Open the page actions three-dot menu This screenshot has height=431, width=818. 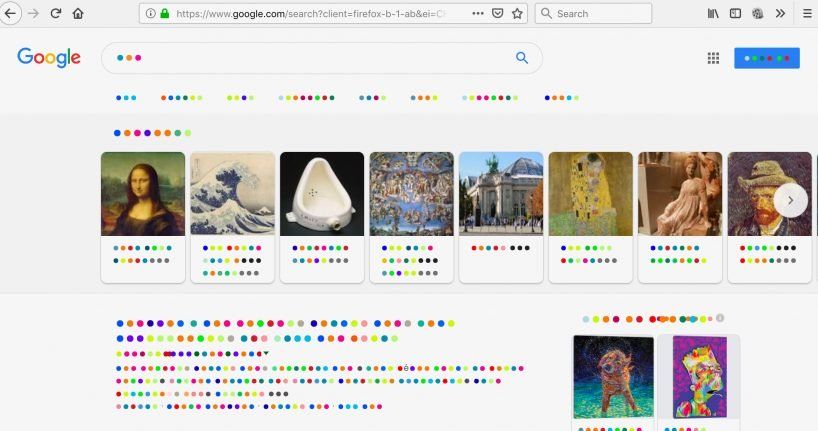pos(478,14)
